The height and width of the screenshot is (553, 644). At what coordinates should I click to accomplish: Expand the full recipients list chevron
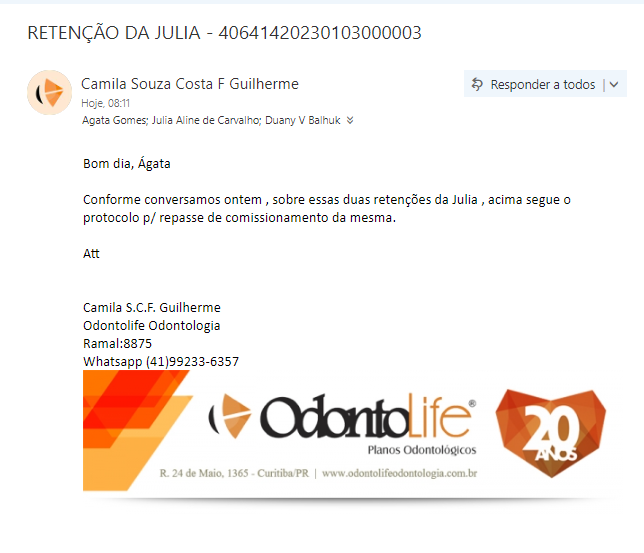coord(350,120)
